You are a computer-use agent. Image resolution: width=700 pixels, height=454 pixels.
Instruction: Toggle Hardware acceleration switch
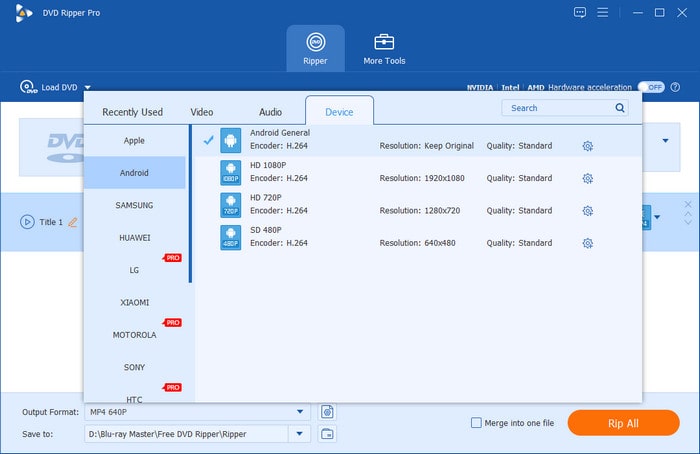point(651,87)
